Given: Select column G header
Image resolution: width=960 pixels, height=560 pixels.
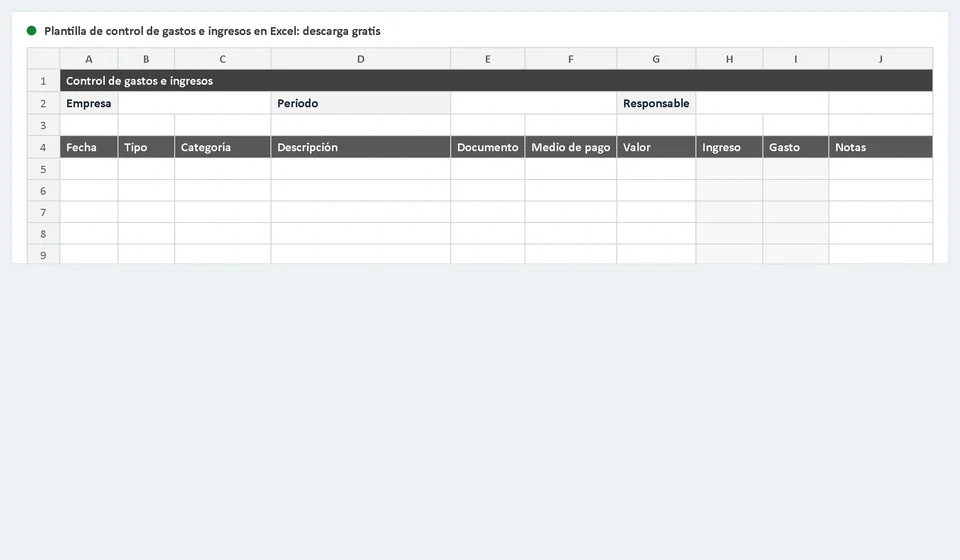Looking at the screenshot, I should click(x=656, y=59).
